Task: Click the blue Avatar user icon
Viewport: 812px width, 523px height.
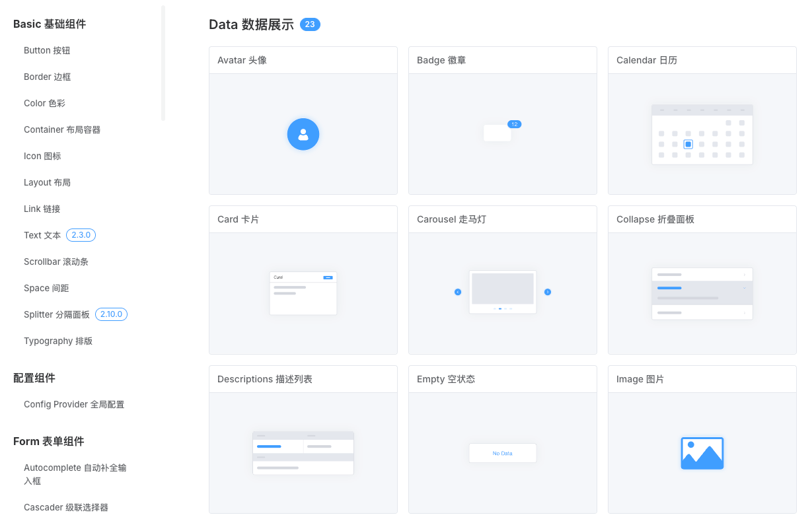Action: pyautogui.click(x=303, y=134)
